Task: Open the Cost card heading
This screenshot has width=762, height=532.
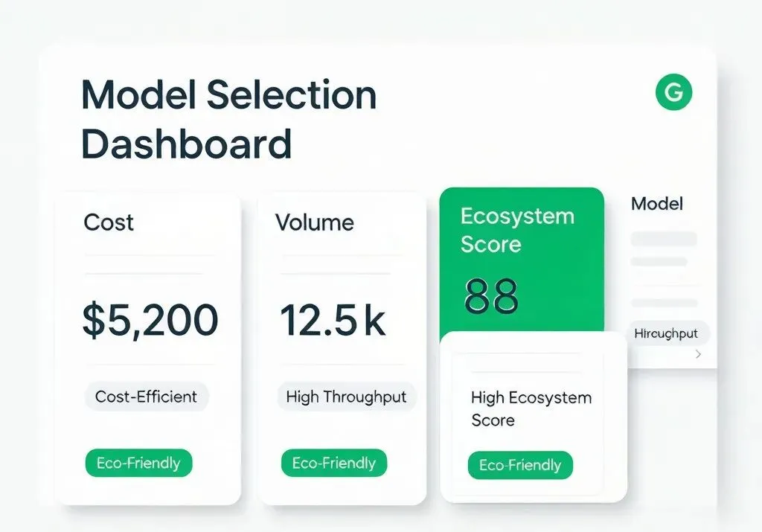Action: [x=109, y=222]
